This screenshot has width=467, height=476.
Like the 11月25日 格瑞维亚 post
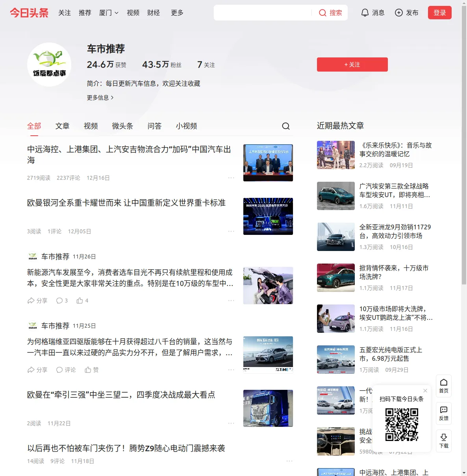[91, 370]
